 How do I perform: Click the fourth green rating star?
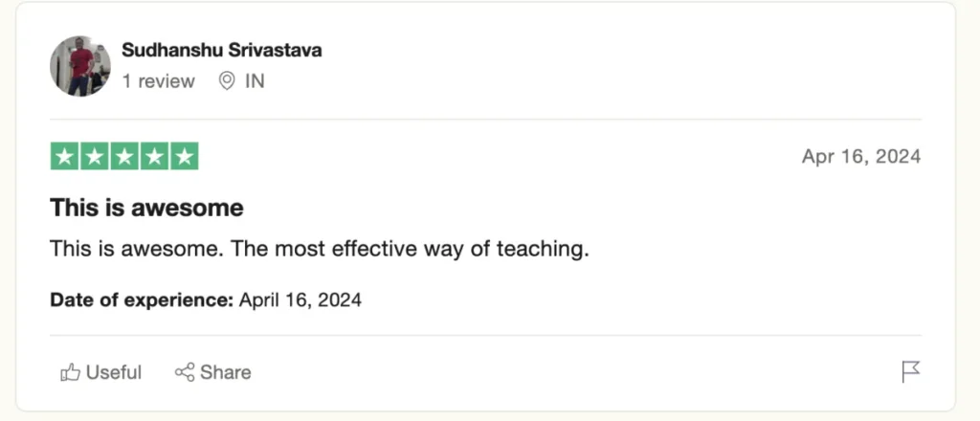(153, 156)
